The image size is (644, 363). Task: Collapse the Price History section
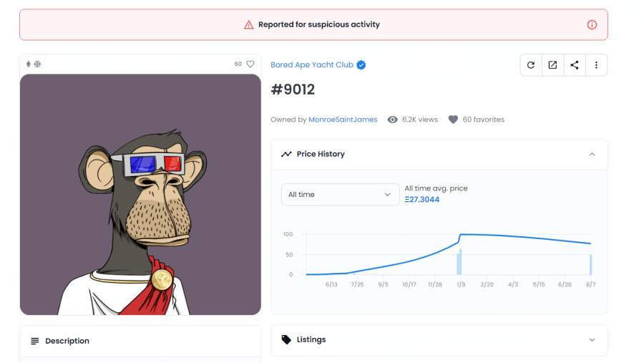(x=592, y=154)
